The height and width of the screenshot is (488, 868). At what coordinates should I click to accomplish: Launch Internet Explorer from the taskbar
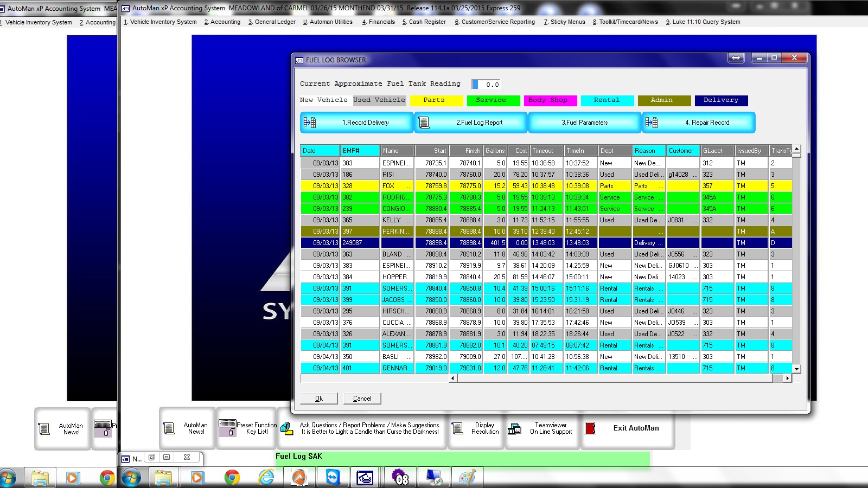[266, 477]
